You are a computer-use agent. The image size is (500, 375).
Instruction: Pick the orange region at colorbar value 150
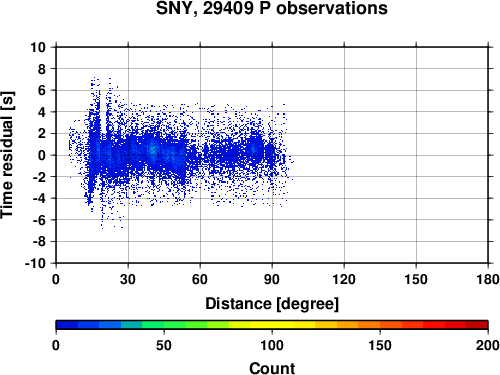[x=380, y=325]
